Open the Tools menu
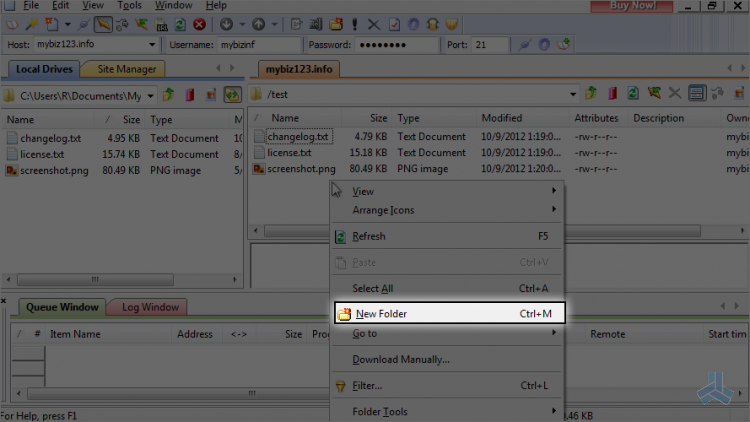The height and width of the screenshot is (422, 750). pos(129,6)
